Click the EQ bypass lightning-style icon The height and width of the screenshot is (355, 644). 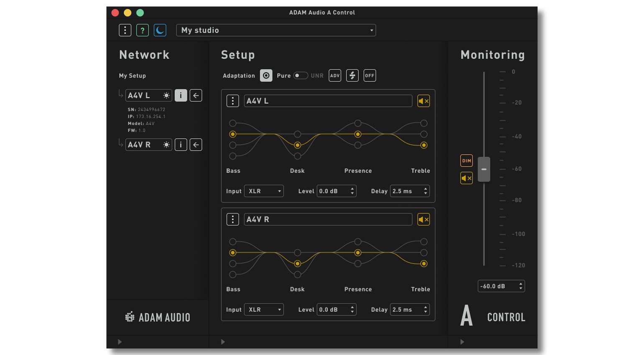click(353, 76)
